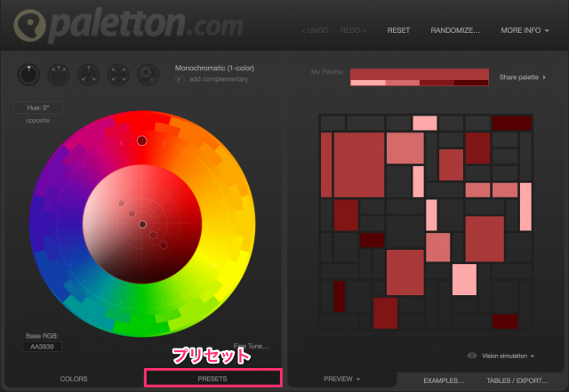Open the PREVIEW dropdown tab
This screenshot has width=569, height=392.
[x=341, y=379]
